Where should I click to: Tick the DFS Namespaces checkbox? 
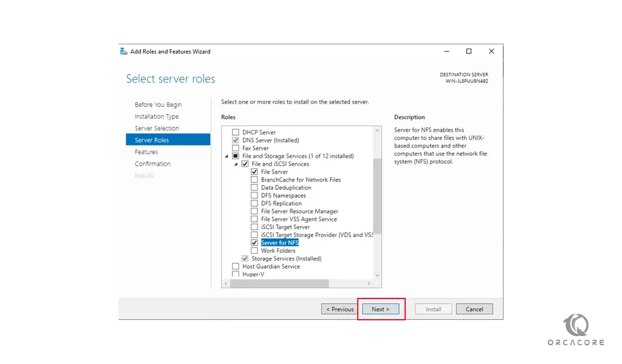tap(255, 196)
